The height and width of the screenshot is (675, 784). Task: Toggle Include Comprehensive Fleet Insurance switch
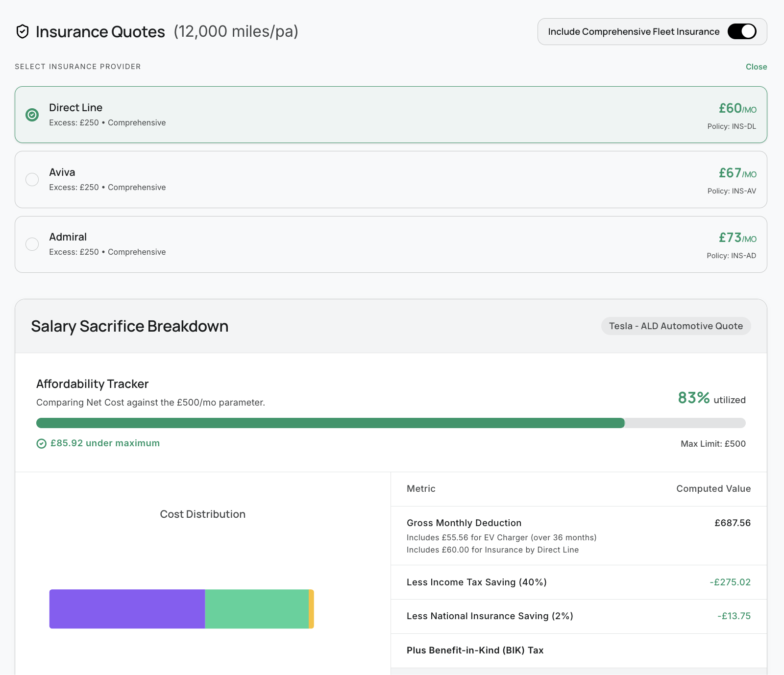[742, 32]
